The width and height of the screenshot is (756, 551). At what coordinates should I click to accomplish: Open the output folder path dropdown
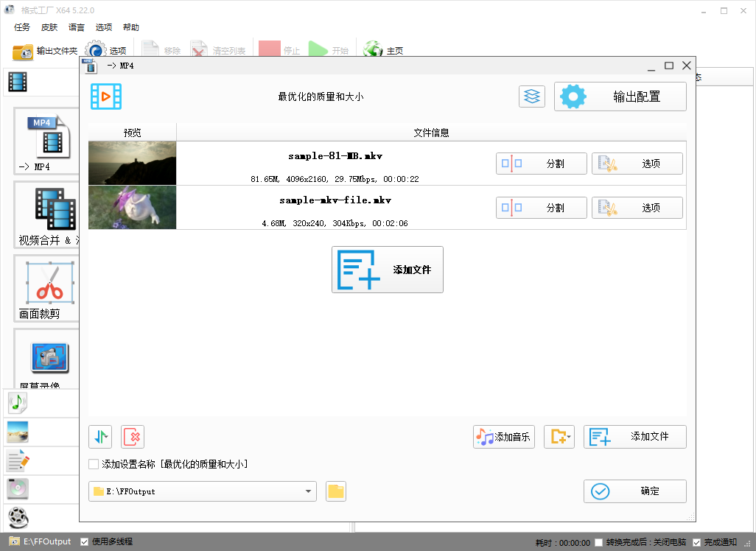[309, 491]
